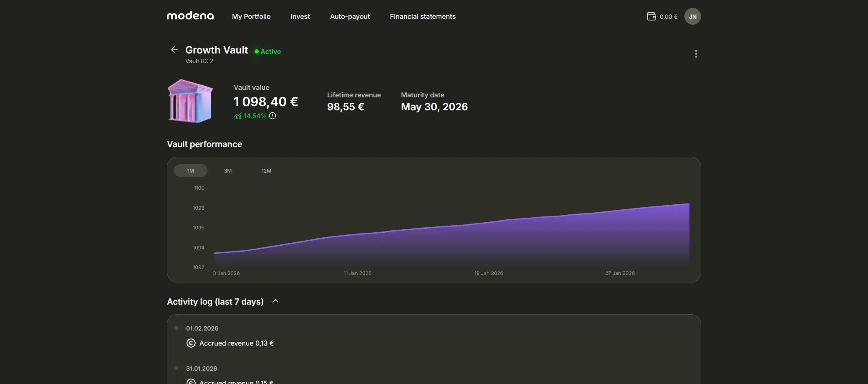The height and width of the screenshot is (384, 868).
Task: Click the euro icon for 0,13 € revenue
Action: pyautogui.click(x=191, y=343)
